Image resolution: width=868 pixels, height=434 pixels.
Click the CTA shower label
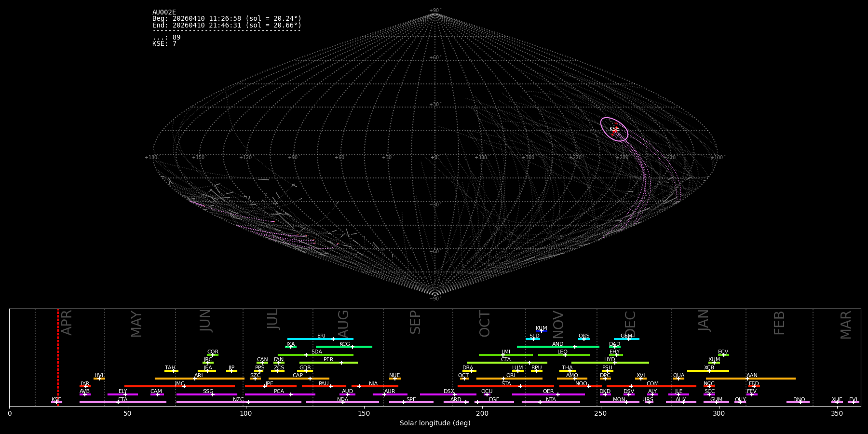pos(506,360)
